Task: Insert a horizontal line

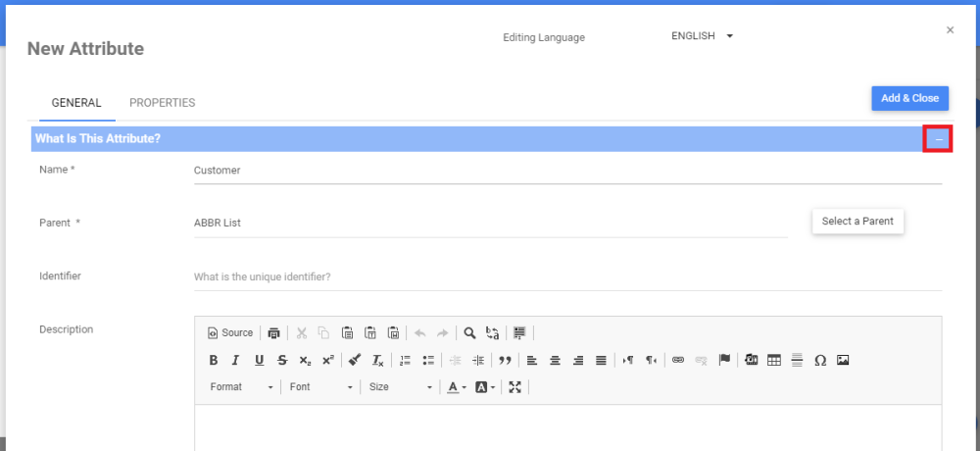Action: [x=797, y=360]
